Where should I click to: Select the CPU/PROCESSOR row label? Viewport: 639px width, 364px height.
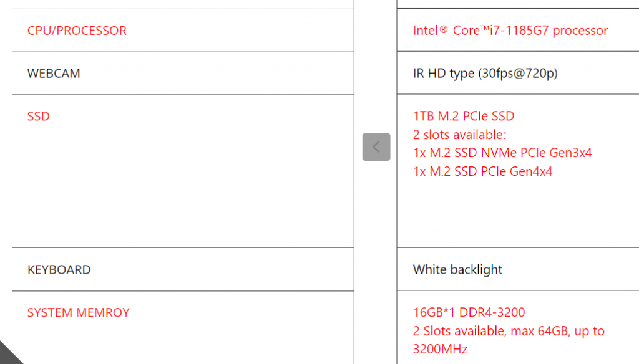pos(77,31)
